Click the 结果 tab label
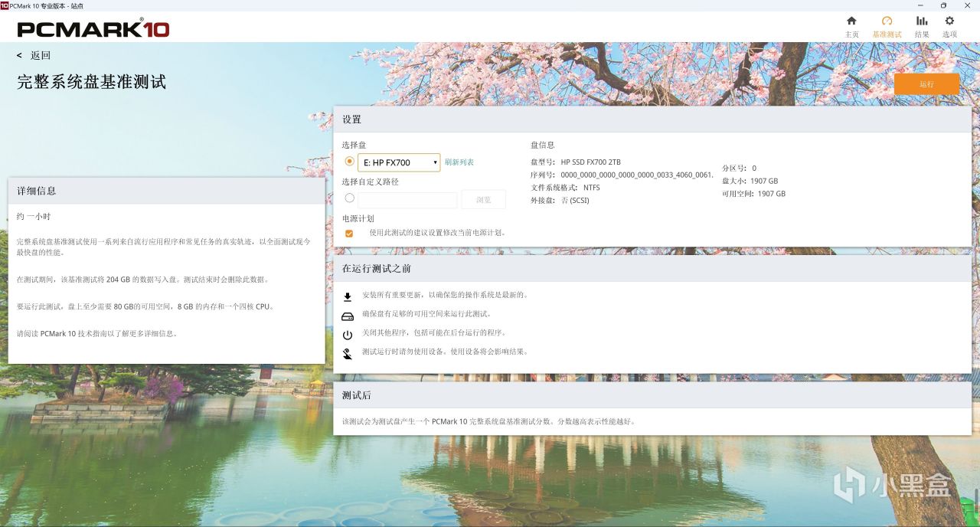The image size is (980, 527). (922, 34)
